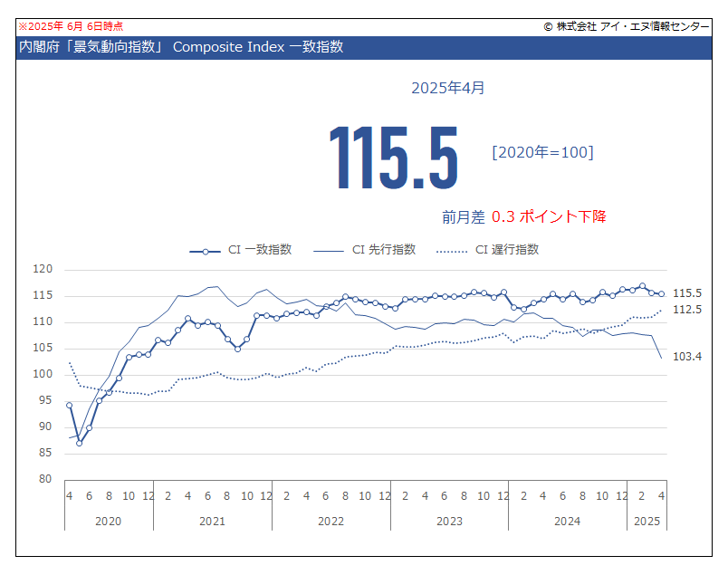This screenshot has height=575, width=728.
Task: Click the 112.5 end-of-line data label
Action: (687, 310)
